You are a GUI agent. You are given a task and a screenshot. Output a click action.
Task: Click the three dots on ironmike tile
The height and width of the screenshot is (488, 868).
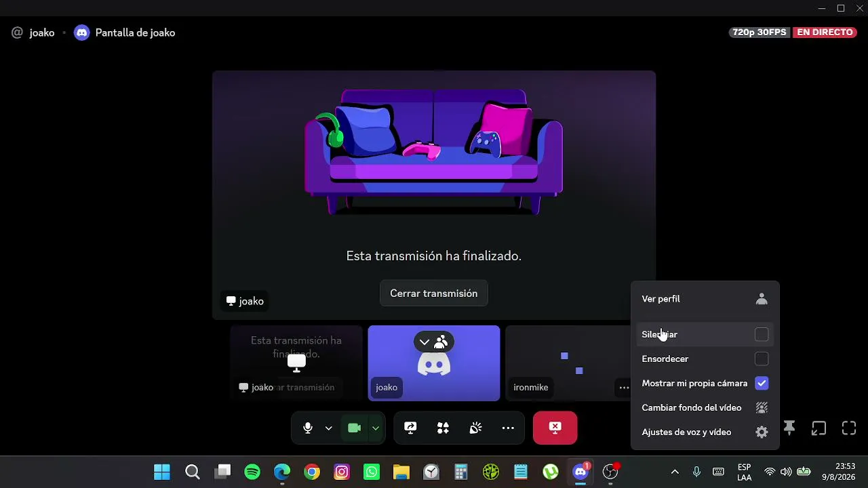[624, 388]
